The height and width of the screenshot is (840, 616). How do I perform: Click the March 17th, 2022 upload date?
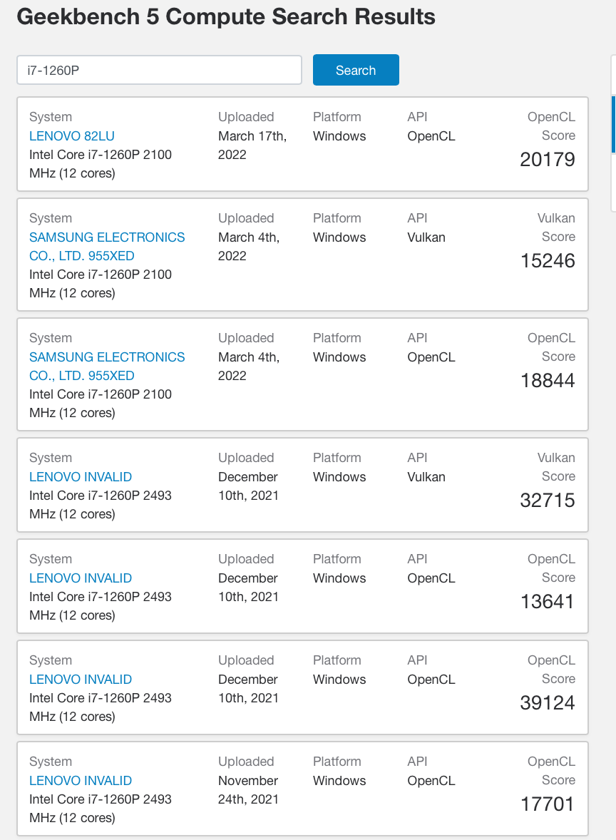point(252,145)
